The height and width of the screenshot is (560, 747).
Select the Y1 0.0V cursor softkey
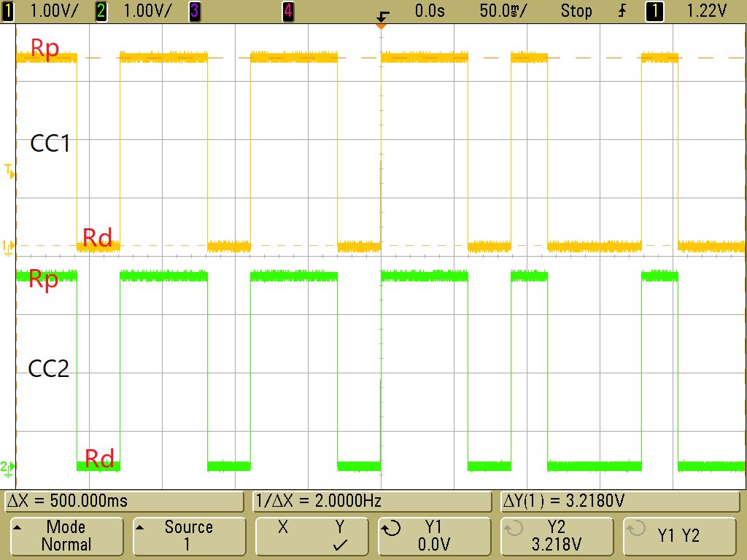point(434,536)
